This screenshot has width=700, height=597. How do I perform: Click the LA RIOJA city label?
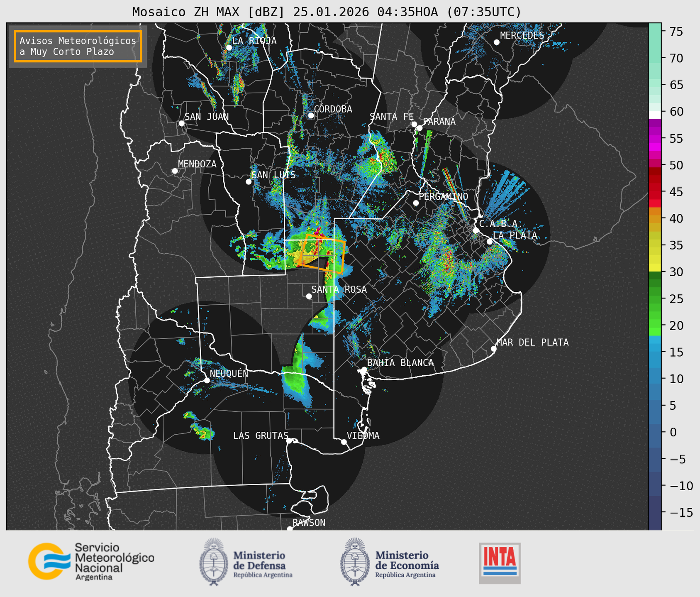coord(254,41)
